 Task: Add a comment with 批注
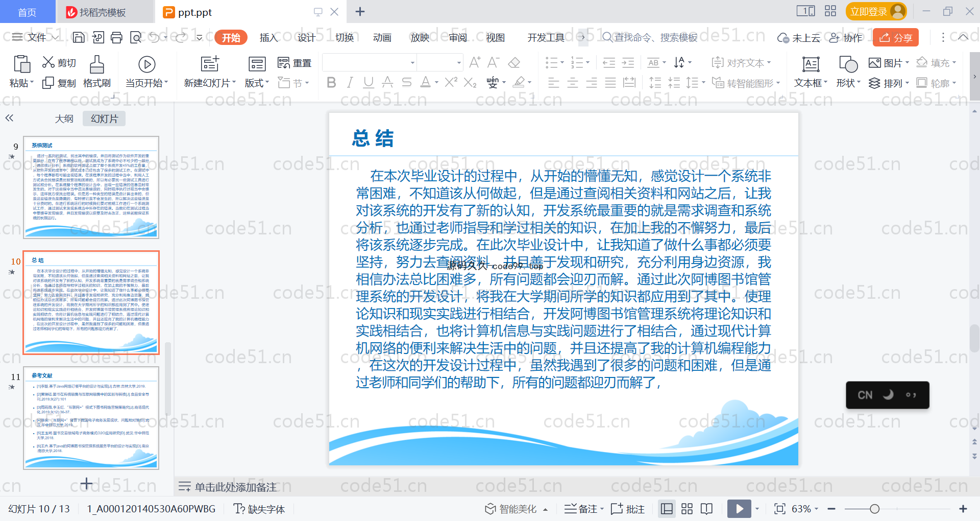627,509
